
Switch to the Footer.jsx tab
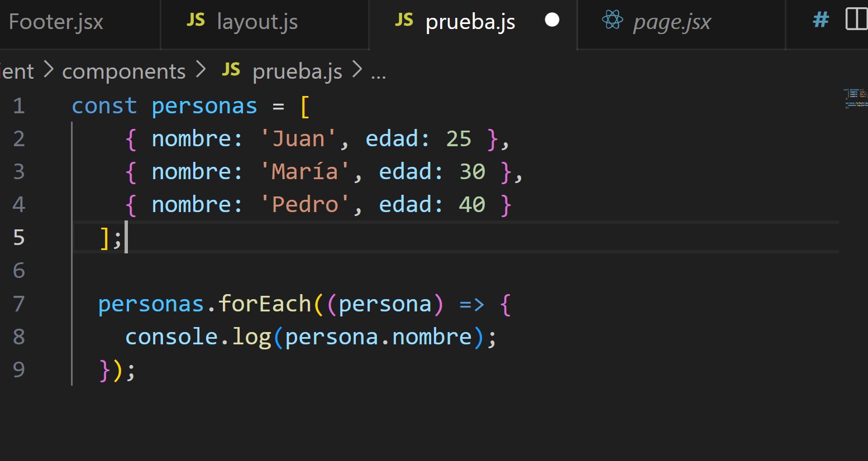pos(56,21)
